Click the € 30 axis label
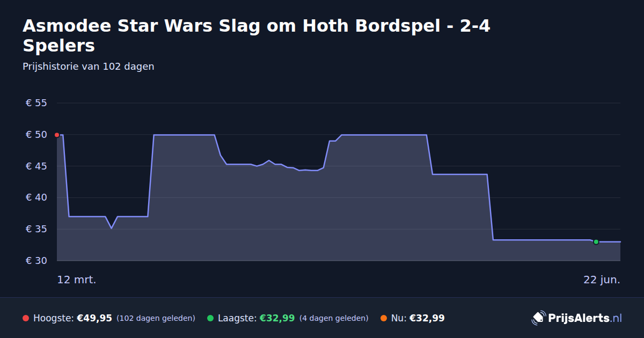The height and width of the screenshot is (338, 644). coord(36,261)
